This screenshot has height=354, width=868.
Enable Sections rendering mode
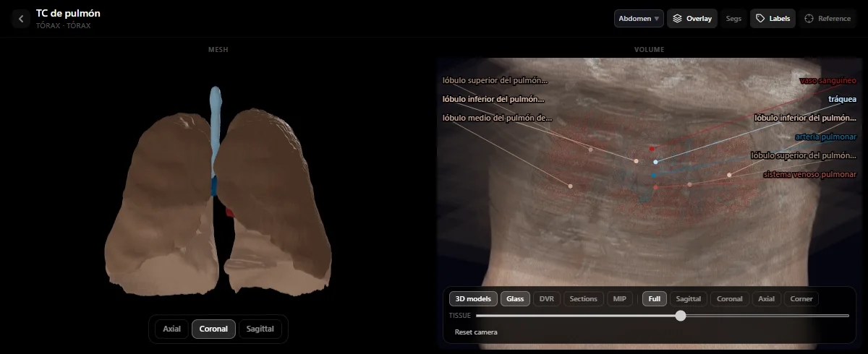pyautogui.click(x=583, y=298)
